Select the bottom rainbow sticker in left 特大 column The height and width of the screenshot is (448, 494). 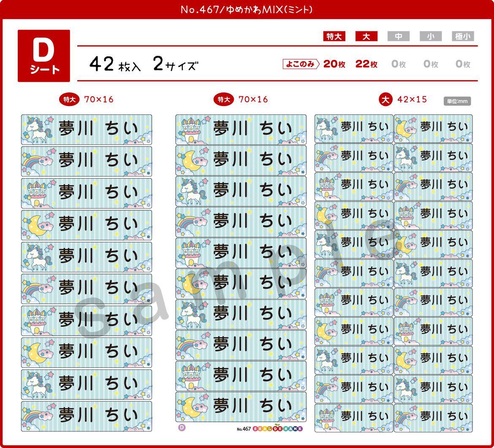pos(86,416)
